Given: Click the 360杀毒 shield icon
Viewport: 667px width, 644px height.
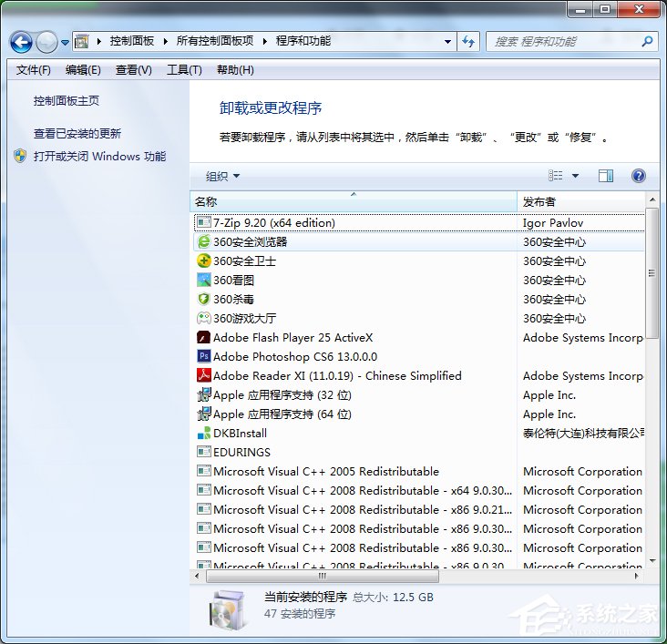Looking at the screenshot, I should coord(203,300).
